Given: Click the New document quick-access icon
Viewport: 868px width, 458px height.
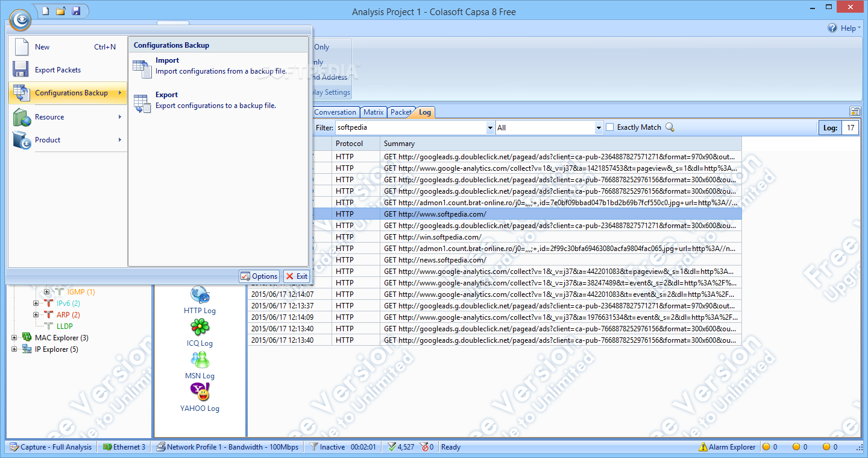Looking at the screenshot, I should coord(45,11).
